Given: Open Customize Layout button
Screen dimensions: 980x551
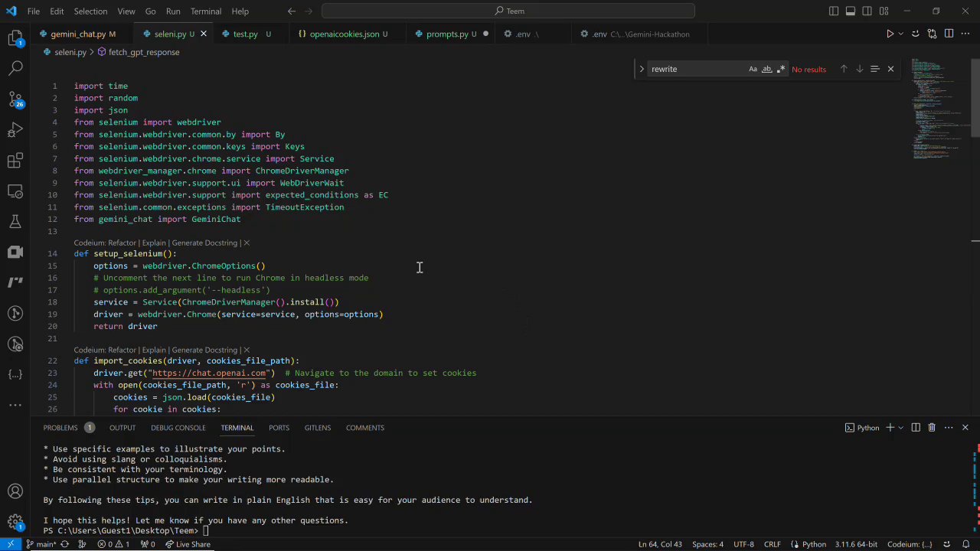Looking at the screenshot, I should pos(884,11).
